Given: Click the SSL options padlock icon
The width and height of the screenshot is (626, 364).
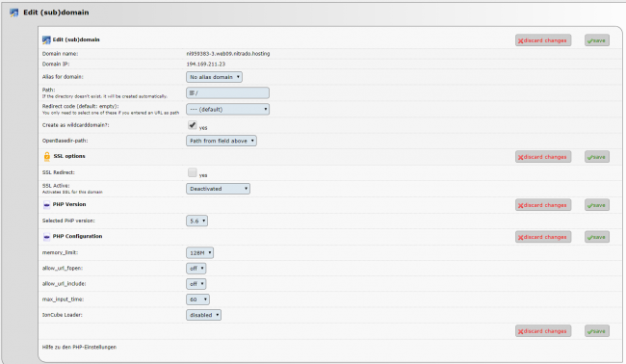Looking at the screenshot, I should (x=47, y=156).
